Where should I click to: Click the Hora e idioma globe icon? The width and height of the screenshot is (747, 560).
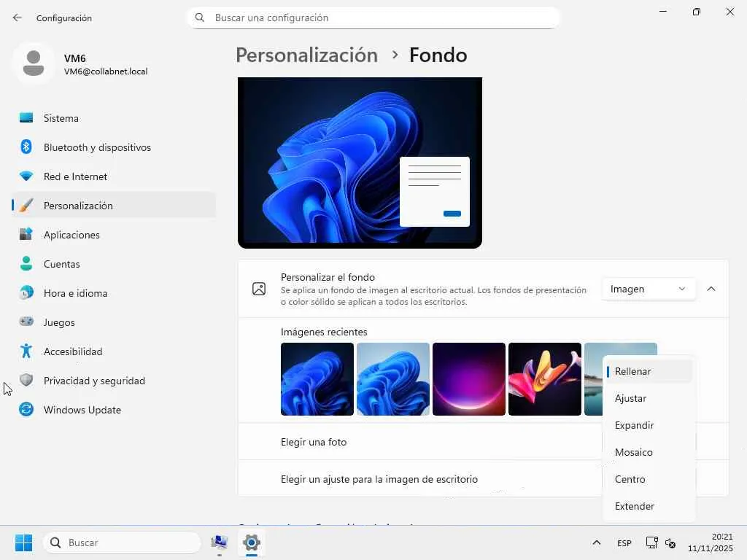pos(26,292)
